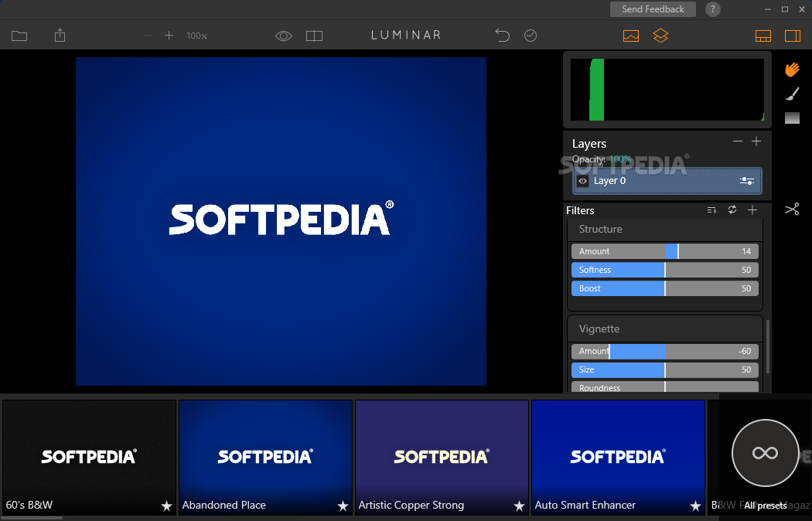Open Layer 0 blend settings icon
The image size is (812, 521).
747,181
